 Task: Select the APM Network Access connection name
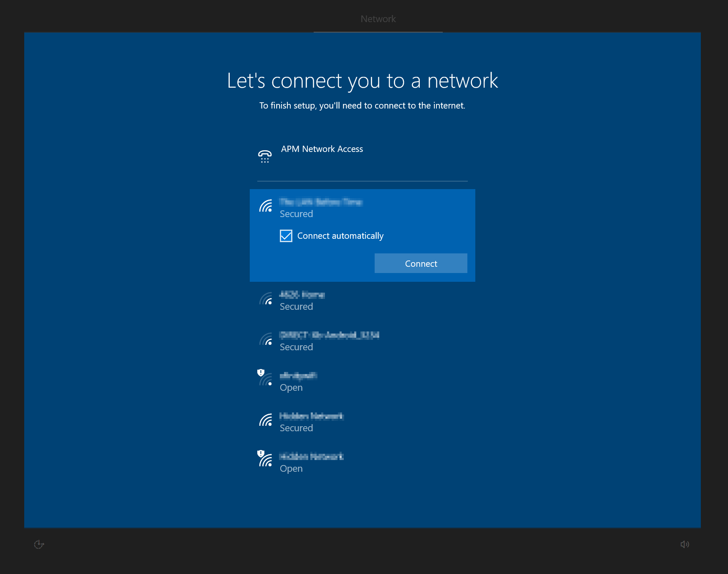[x=322, y=149]
